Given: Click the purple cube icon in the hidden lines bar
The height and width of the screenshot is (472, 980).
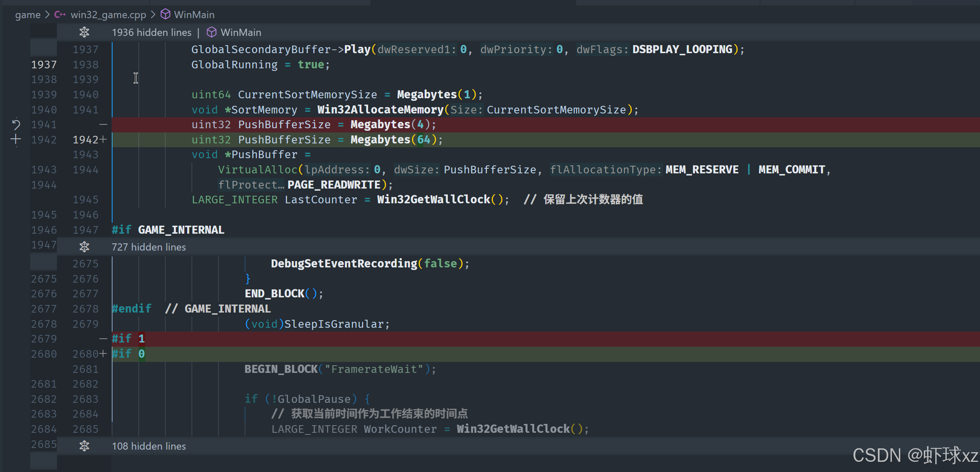Looking at the screenshot, I should pyautogui.click(x=212, y=32).
